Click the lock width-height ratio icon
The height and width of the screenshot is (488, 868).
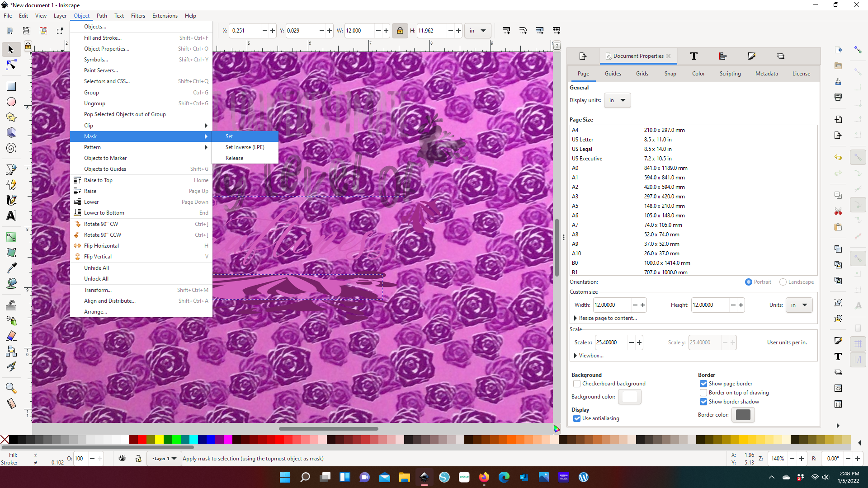[400, 31]
